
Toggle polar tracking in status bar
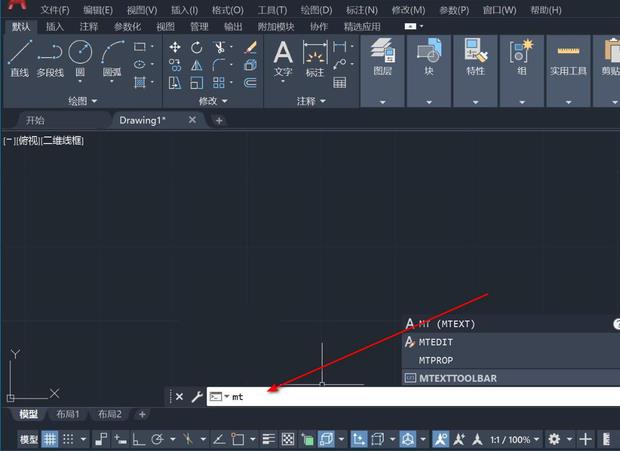(x=157, y=440)
